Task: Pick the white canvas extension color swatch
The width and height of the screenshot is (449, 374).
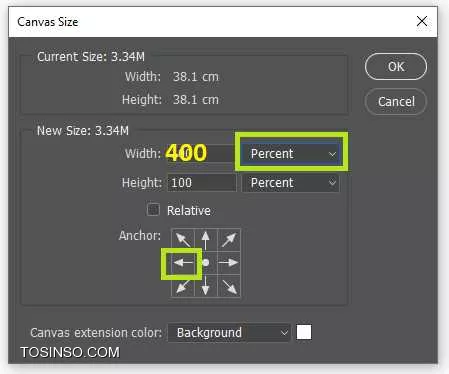Action: 304,332
